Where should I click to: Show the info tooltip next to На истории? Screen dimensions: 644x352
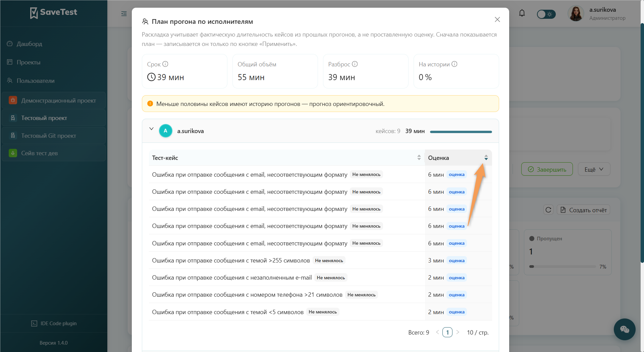(454, 64)
